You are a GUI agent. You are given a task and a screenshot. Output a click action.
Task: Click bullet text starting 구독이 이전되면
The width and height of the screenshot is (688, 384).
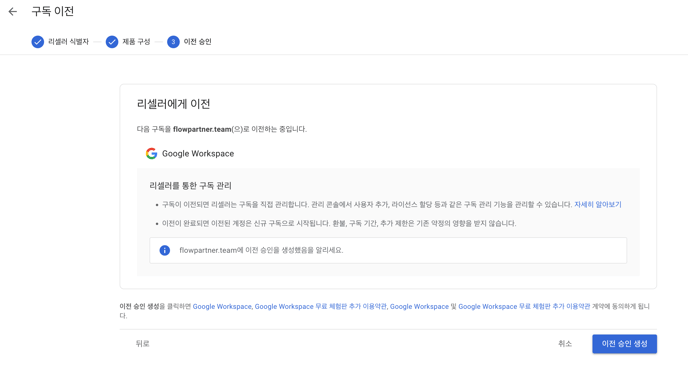[x=367, y=205]
